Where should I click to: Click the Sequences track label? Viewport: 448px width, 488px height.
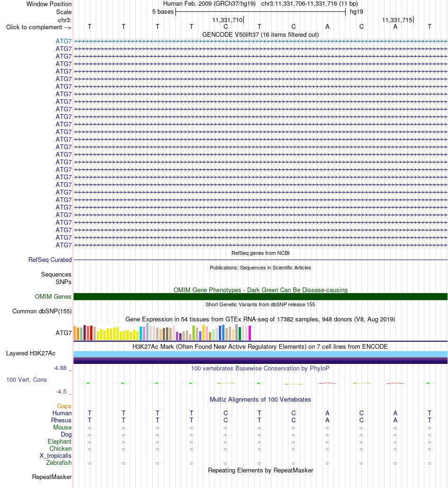pos(56,275)
